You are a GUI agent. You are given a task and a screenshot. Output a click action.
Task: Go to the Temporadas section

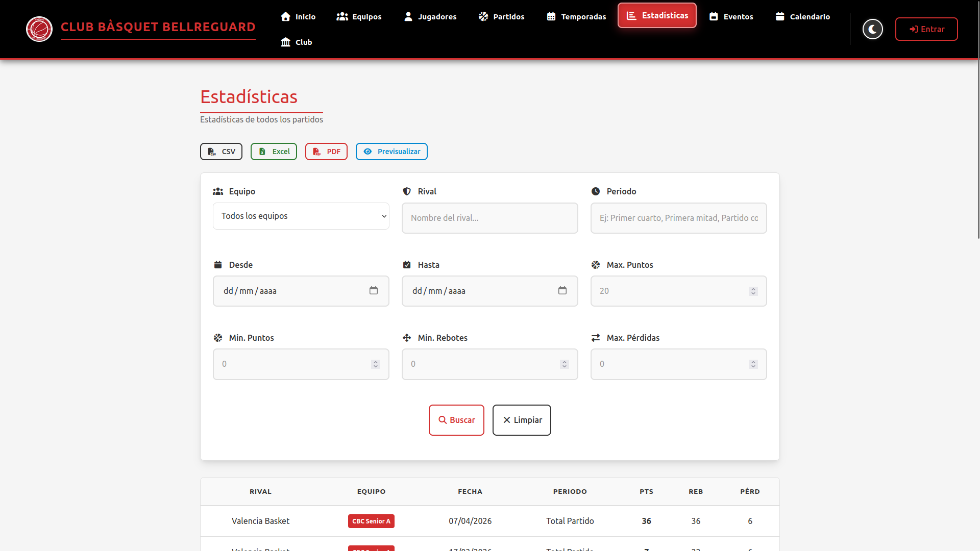point(576,16)
